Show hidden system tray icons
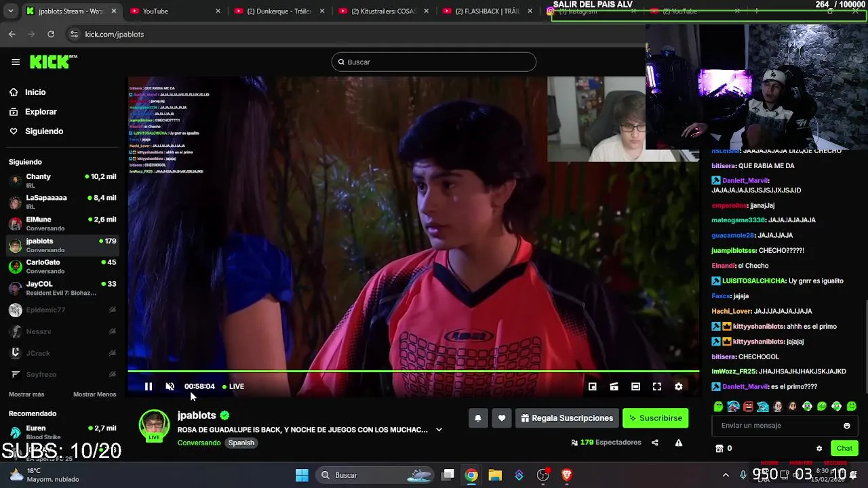Image resolution: width=868 pixels, height=488 pixels. [x=726, y=475]
